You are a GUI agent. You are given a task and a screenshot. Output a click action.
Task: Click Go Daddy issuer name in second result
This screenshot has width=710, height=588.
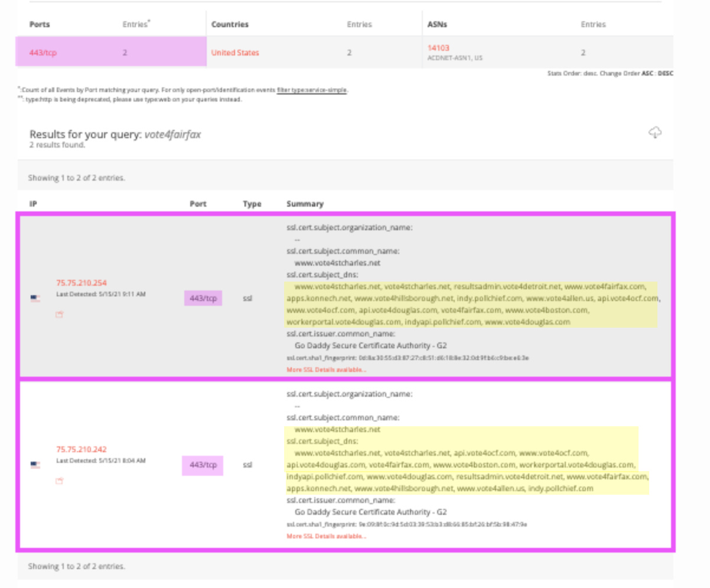click(370, 512)
